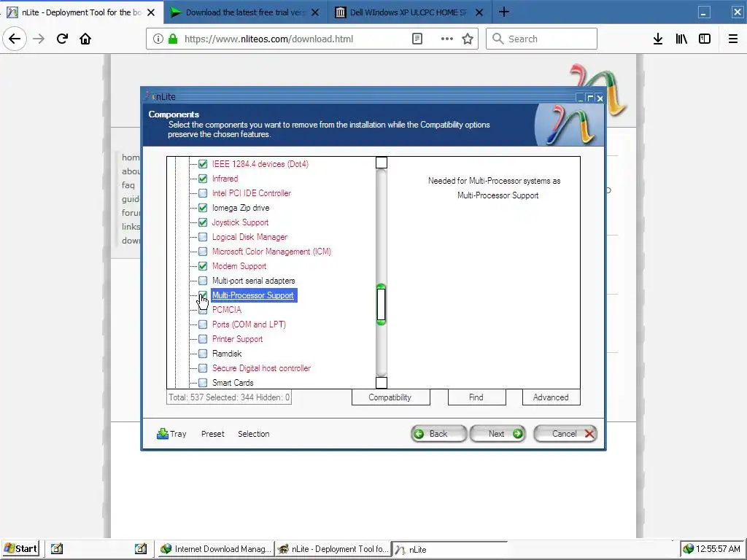Switch to nLite Deployment Tool taskbar item
Image resolution: width=747 pixels, height=560 pixels.
click(333, 548)
